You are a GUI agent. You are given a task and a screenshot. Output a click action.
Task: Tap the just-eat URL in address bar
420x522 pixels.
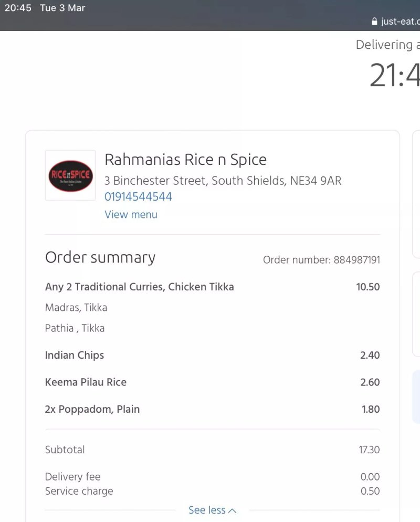tap(401, 22)
